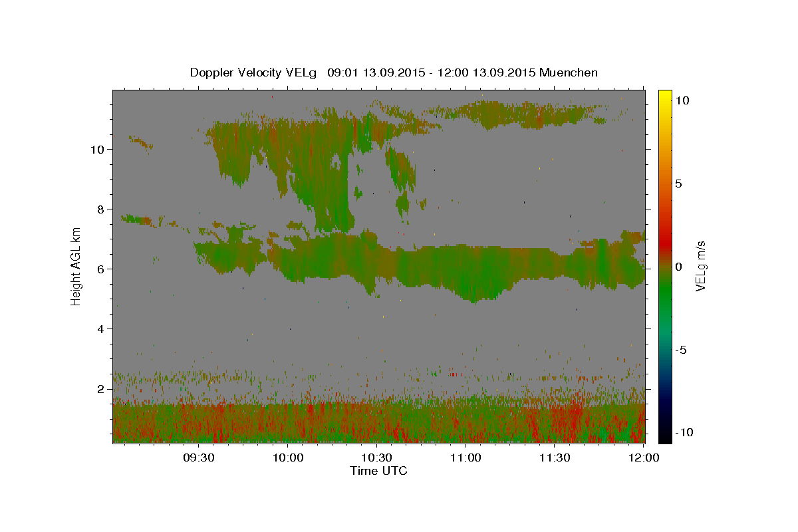Click the height tick label 8
Screen dimensions: 798x532
click(101, 209)
